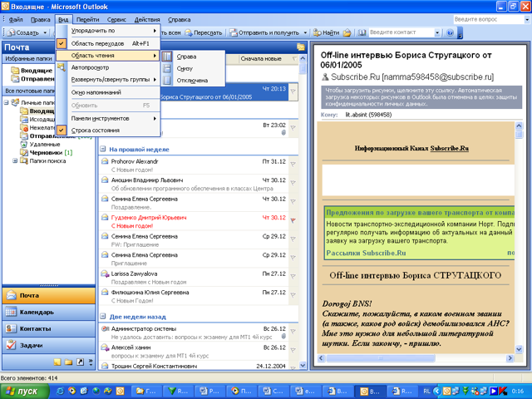This screenshot has height=399, width=532.
Task: Toggle Автопросмотр in the Вид menu
Action: pyautogui.click(x=108, y=67)
